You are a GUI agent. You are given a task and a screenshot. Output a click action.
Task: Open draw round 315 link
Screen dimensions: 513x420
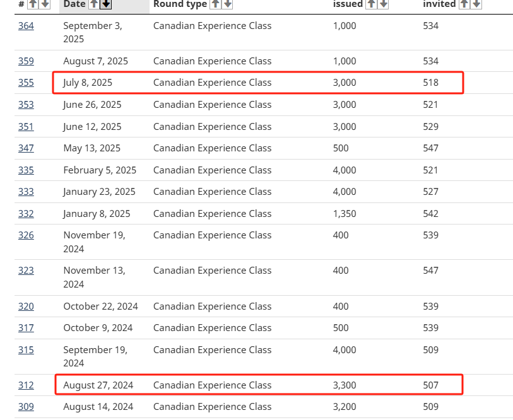[26, 350]
